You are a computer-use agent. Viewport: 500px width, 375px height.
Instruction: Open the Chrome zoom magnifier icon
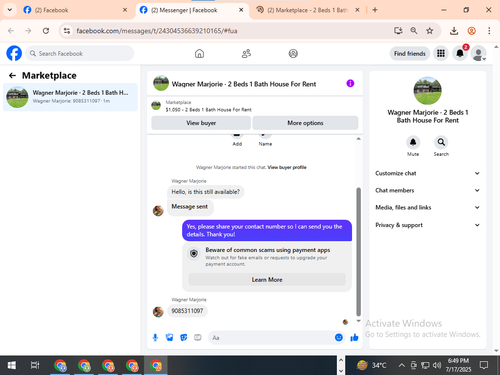tap(414, 31)
